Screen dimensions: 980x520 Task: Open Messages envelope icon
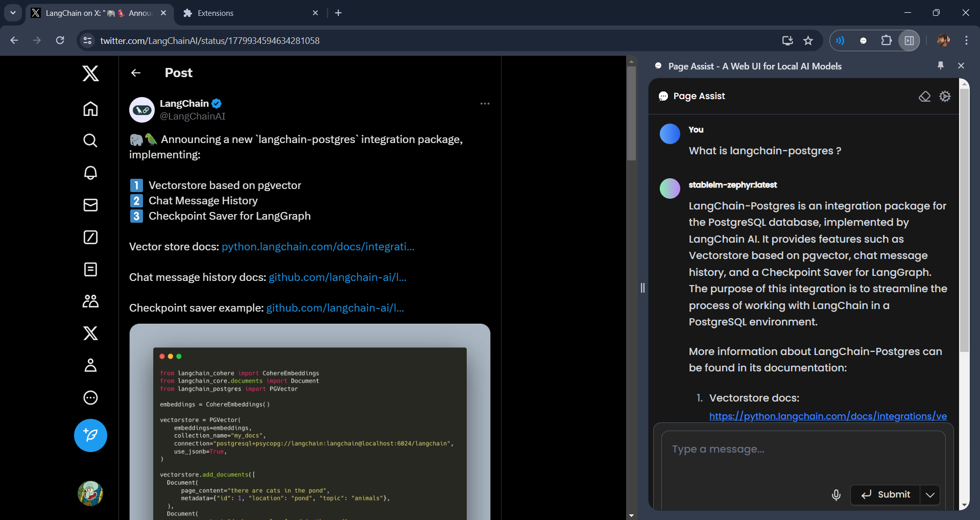point(90,205)
